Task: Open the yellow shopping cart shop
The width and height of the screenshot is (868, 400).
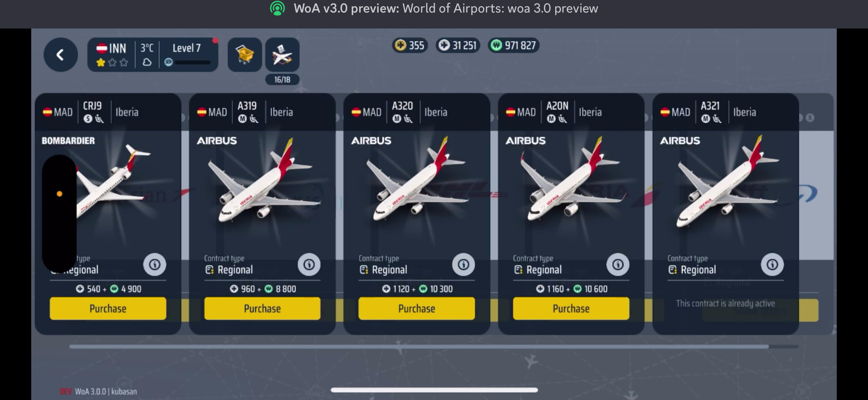Action: point(245,55)
